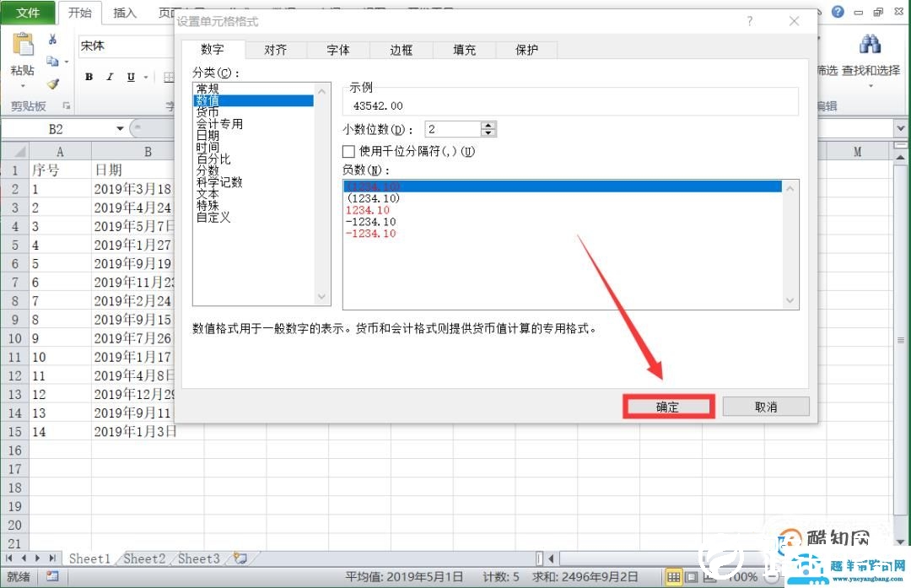Click the Paste clipboard icon
The image size is (911, 588).
[x=23, y=46]
